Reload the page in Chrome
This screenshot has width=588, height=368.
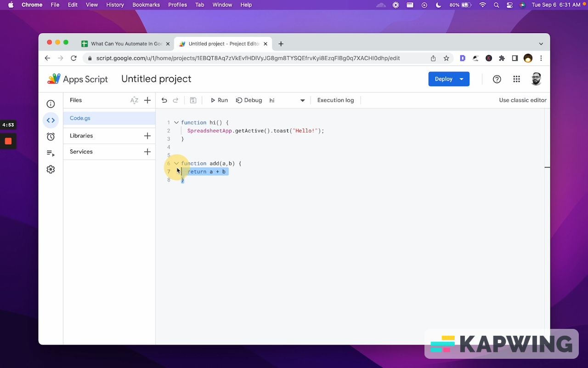(73, 58)
